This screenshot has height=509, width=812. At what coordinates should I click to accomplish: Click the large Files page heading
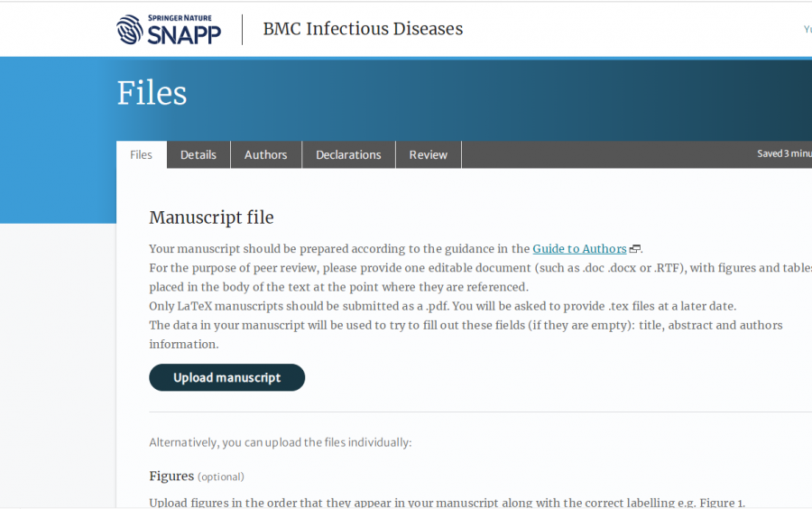tap(152, 93)
